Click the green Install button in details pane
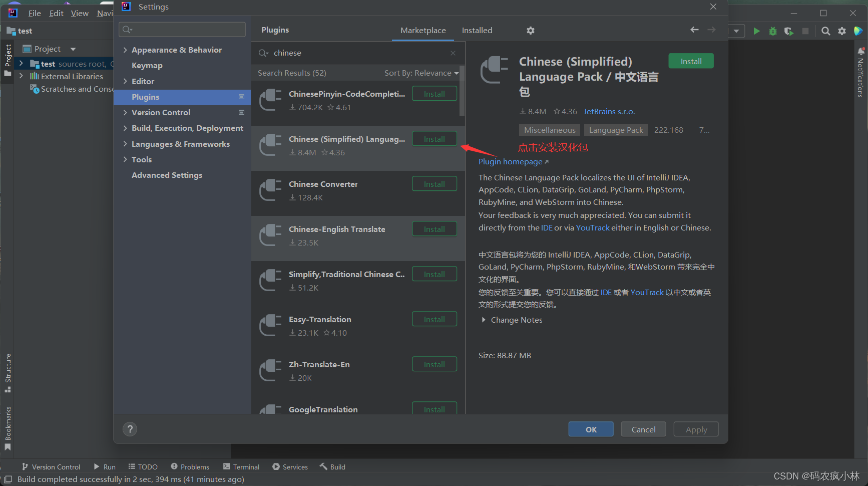The height and width of the screenshot is (486, 868). 691,61
